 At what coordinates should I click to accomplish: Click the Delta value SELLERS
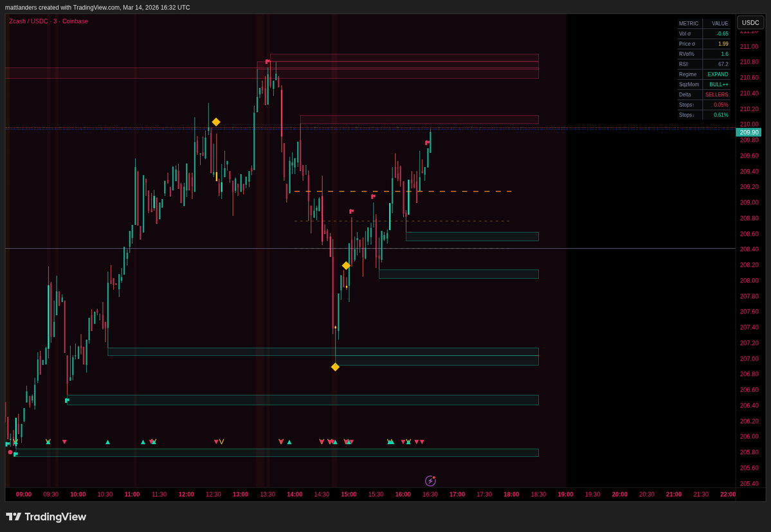click(717, 95)
